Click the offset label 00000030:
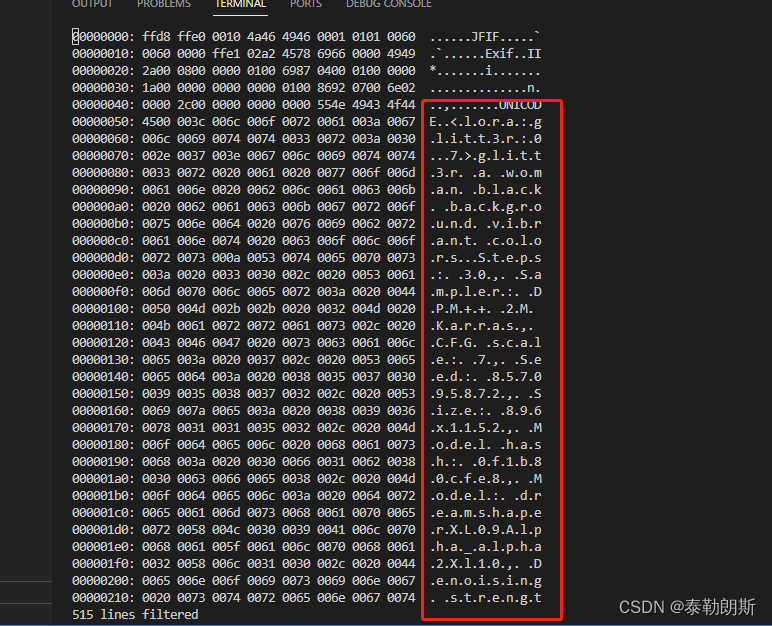This screenshot has width=772, height=626. point(103,87)
